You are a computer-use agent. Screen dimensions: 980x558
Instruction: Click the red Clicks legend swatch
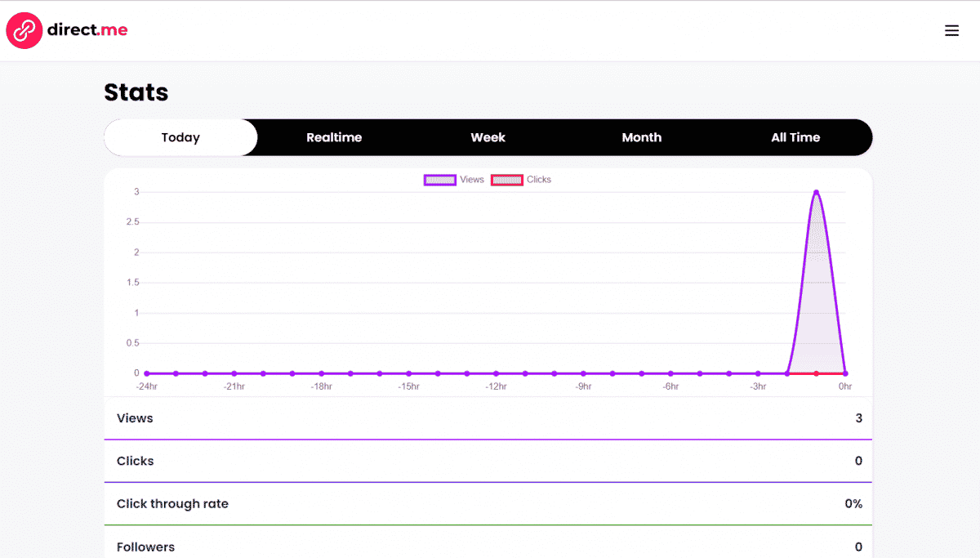click(506, 179)
